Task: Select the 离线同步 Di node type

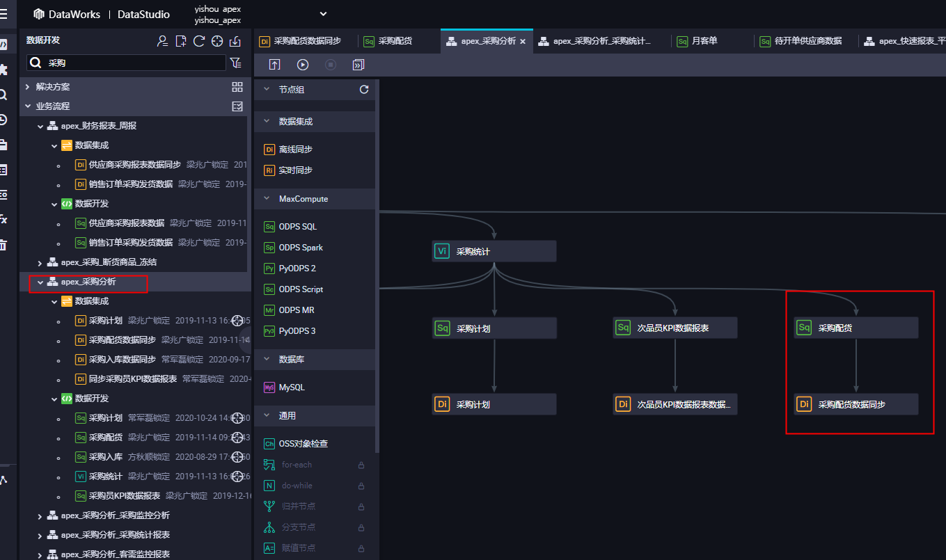Action: 288,150
